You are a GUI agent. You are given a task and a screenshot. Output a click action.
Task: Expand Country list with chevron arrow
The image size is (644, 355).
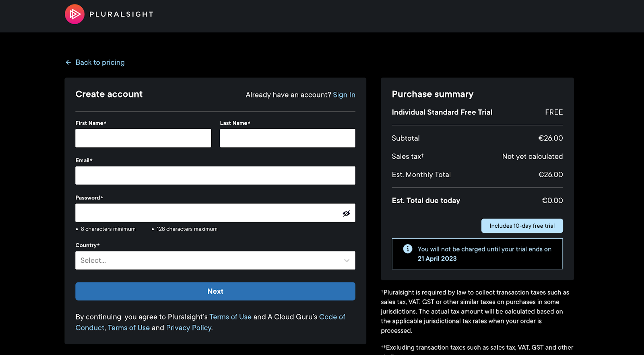[x=347, y=260]
